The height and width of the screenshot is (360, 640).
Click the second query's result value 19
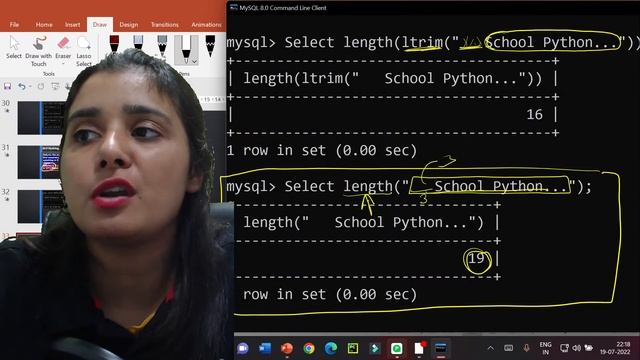[x=476, y=258]
